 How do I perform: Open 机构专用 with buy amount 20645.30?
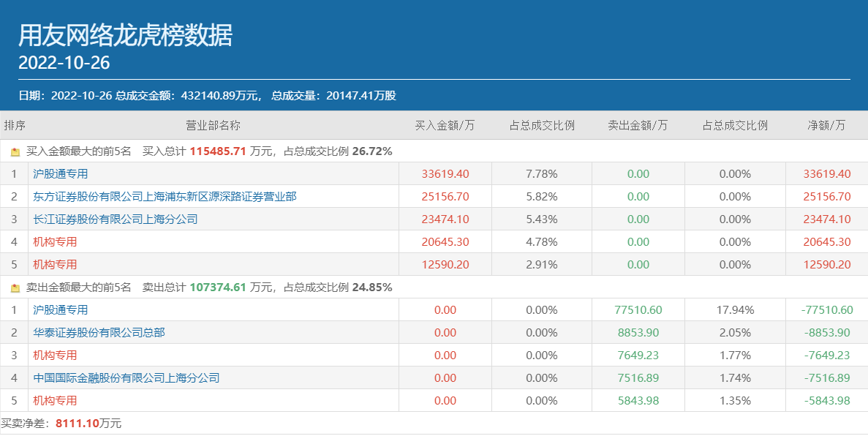[55, 242]
